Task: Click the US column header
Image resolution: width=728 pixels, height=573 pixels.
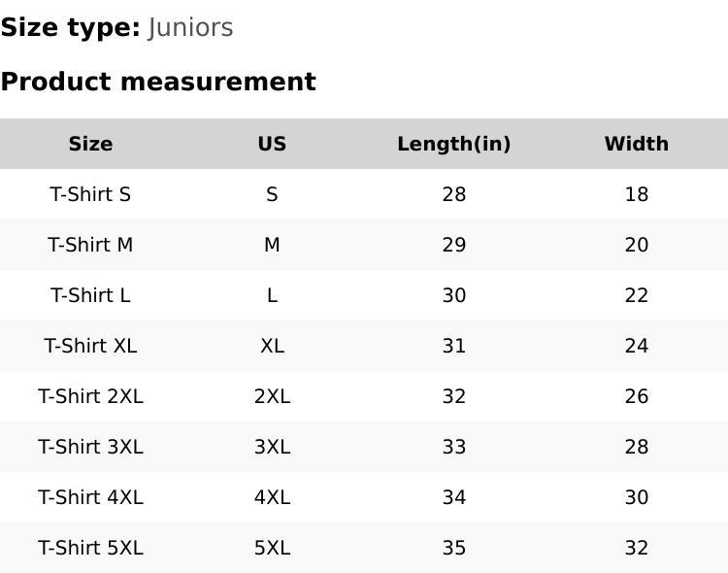Action: [272, 144]
